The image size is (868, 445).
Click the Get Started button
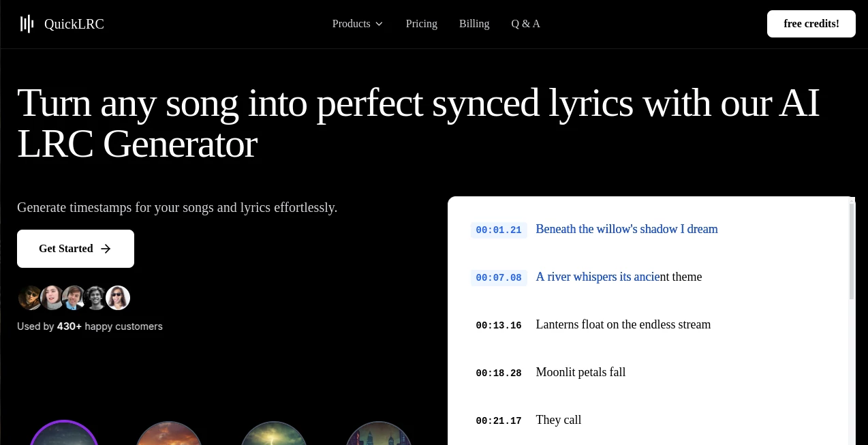coord(75,249)
